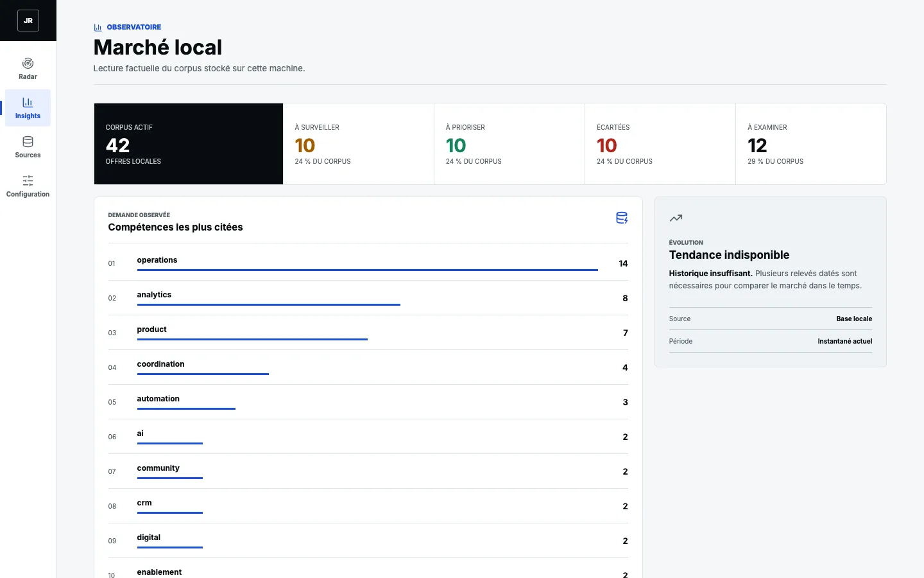Select the À prioriser stat card

[x=509, y=144]
